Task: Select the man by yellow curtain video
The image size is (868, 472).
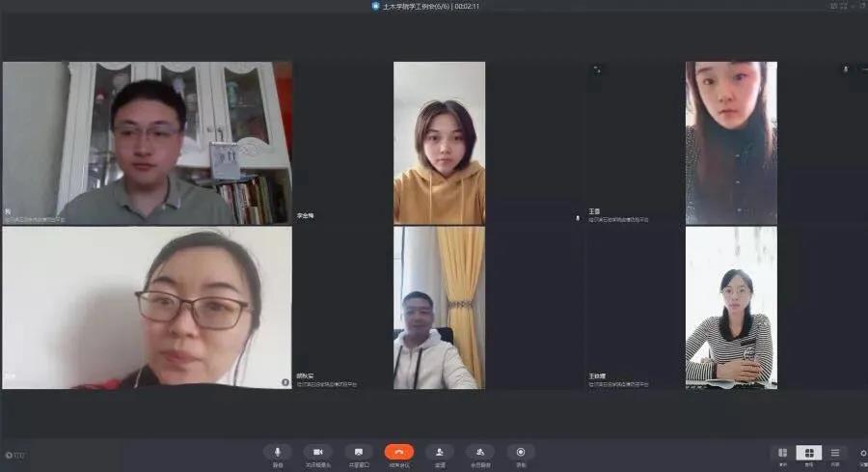Action: click(x=439, y=308)
